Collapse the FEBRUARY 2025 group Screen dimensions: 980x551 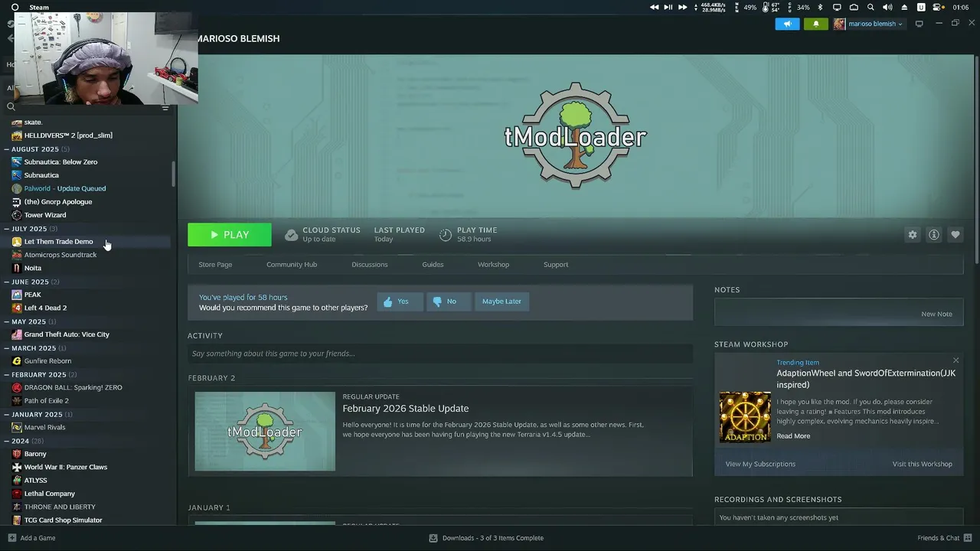[x=7, y=374]
